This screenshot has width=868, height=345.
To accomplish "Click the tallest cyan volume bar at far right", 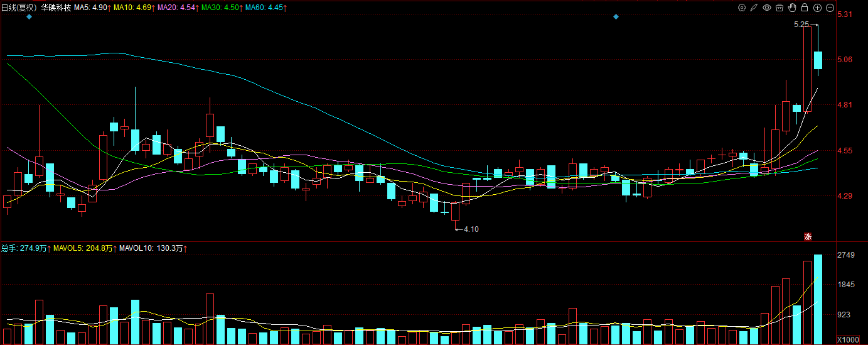I will pos(818,299).
